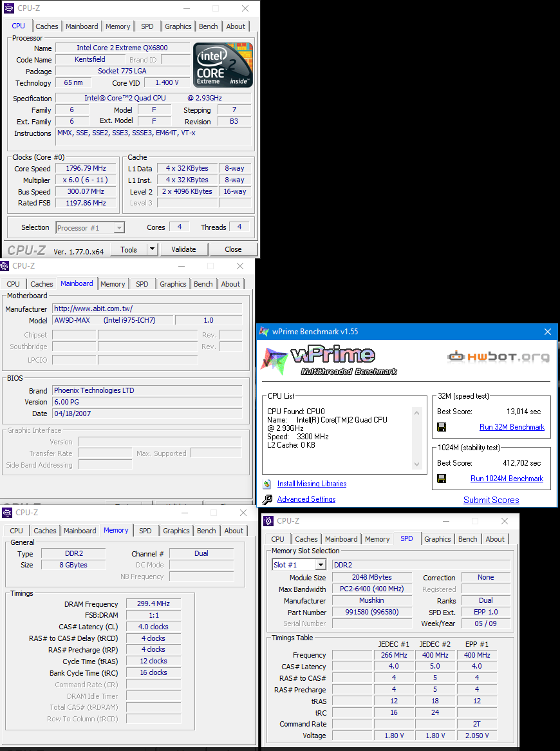Viewport: 560px width, 751px height.
Task: Close the wPrime Benchmark window
Action: click(x=548, y=332)
